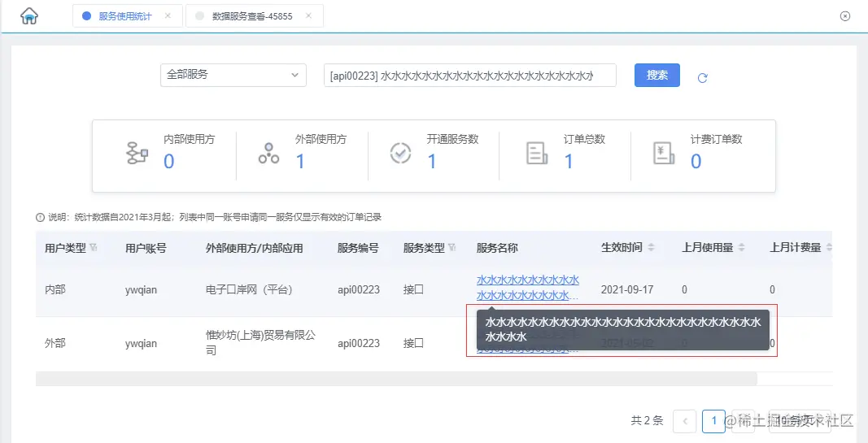Screen dimensions: 868x443
Task: Open the 用户类型 column filter
Action: (93, 247)
